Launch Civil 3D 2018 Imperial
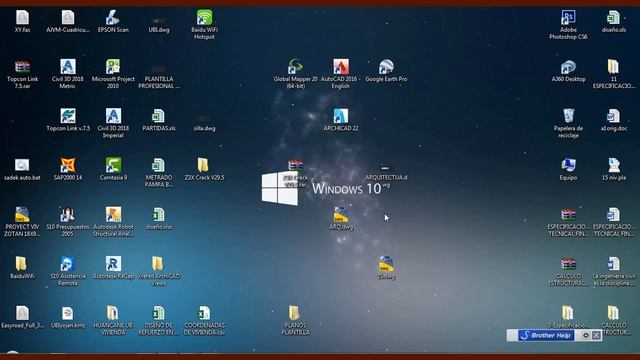This screenshot has height=360, width=640. (x=113, y=116)
